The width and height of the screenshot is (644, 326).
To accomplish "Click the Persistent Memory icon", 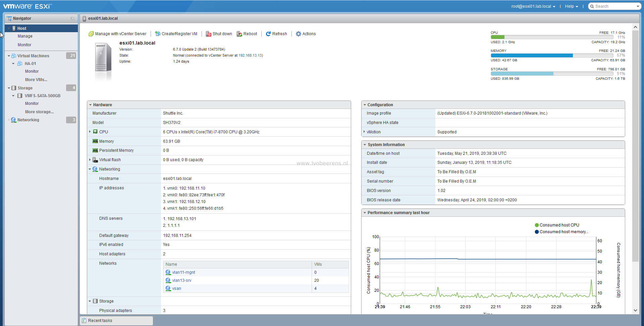I will [x=95, y=150].
